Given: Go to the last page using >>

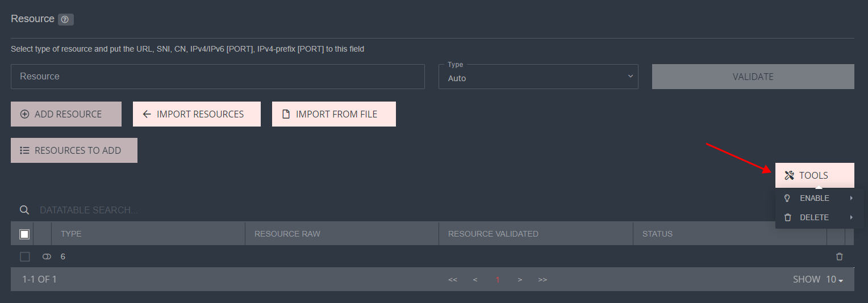Looking at the screenshot, I should tap(542, 279).
